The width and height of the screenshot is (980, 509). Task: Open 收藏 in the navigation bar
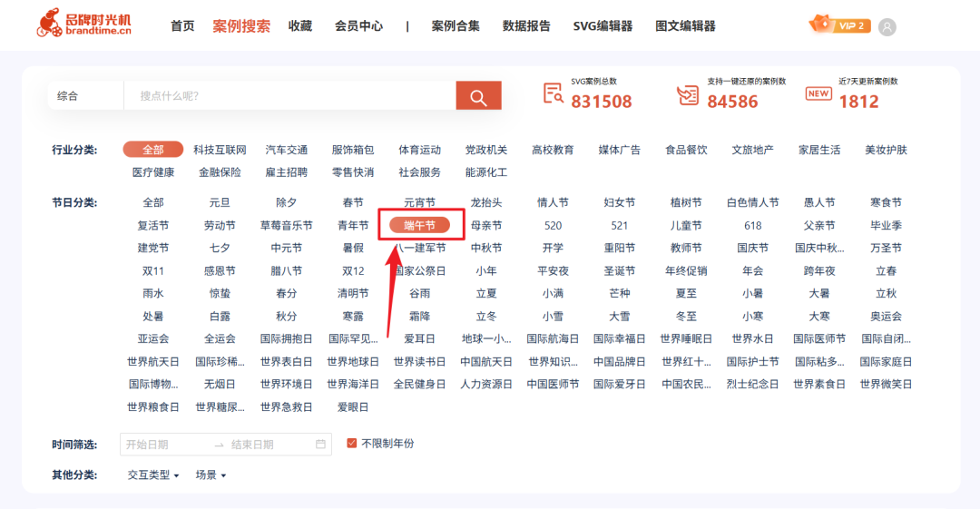(x=300, y=25)
